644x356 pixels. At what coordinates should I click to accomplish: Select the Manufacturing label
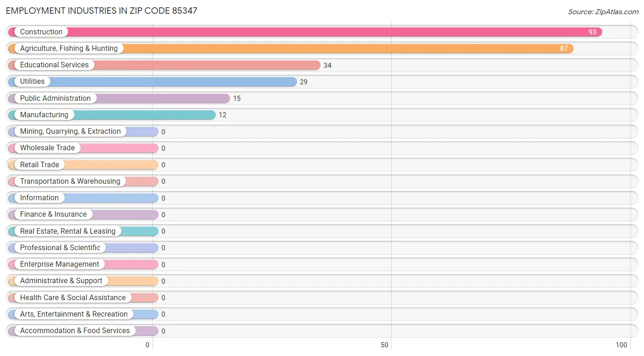[44, 115]
